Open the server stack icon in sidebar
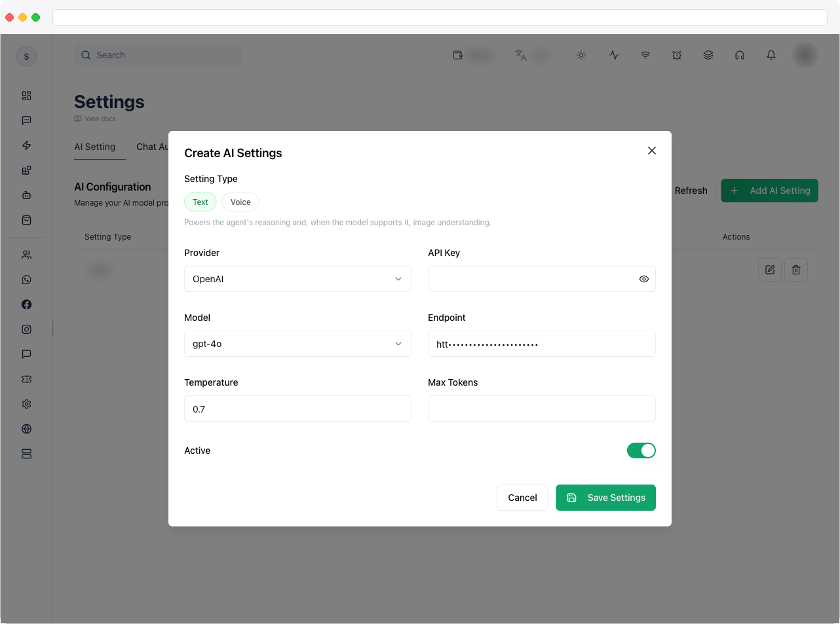 pyautogui.click(x=26, y=454)
